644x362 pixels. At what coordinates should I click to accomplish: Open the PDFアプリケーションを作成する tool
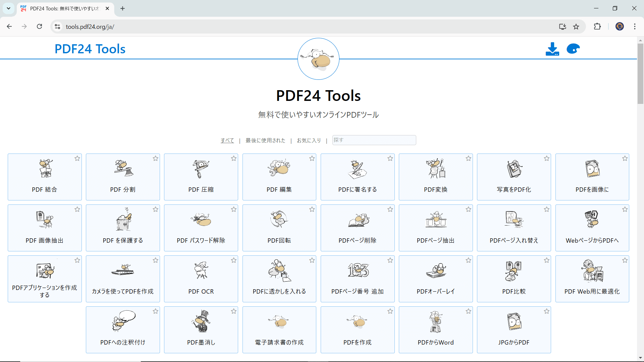click(x=45, y=279)
